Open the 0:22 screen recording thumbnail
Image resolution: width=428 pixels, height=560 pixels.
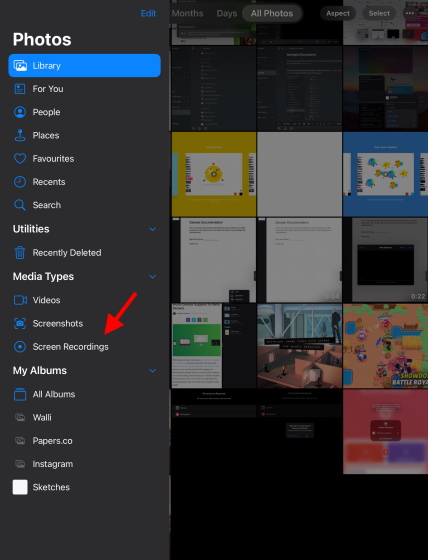point(385,260)
